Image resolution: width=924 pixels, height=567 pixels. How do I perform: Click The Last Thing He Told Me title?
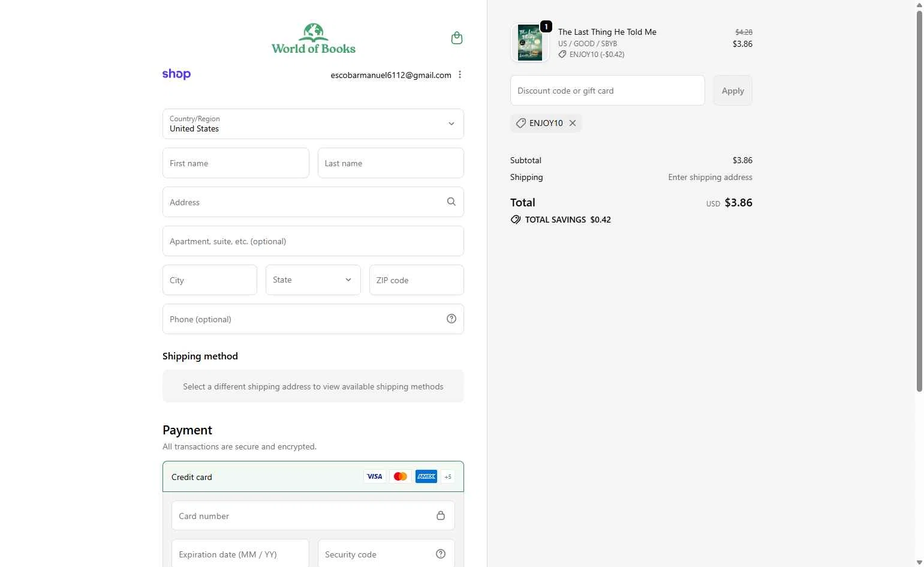pyautogui.click(x=607, y=32)
